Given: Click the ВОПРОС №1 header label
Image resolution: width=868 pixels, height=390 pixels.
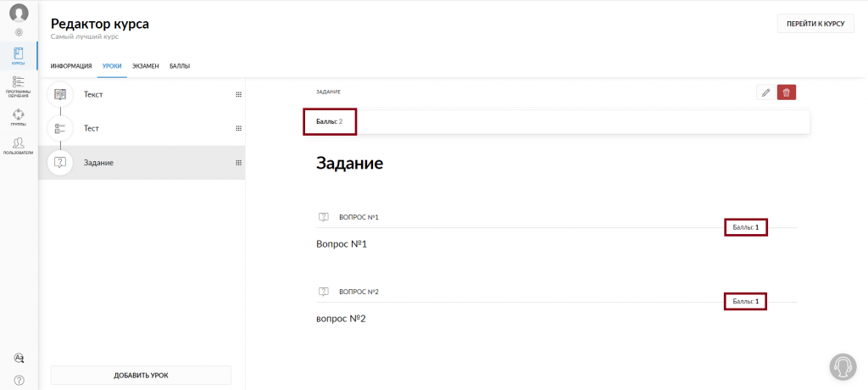Looking at the screenshot, I should 359,217.
